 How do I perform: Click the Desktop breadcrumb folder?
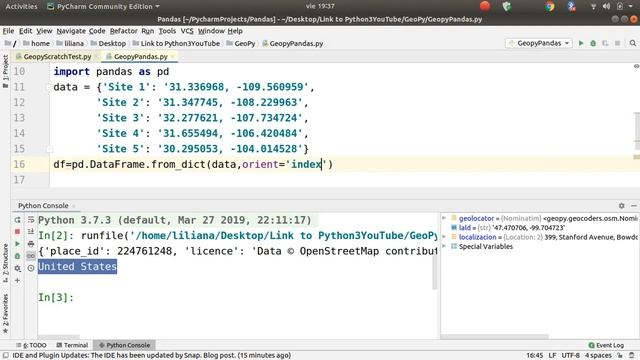click(x=109, y=43)
